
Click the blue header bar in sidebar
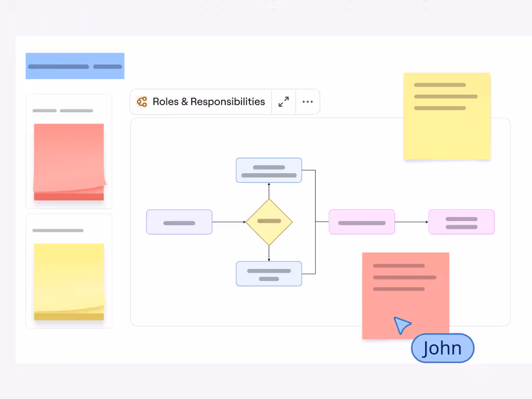[75, 66]
